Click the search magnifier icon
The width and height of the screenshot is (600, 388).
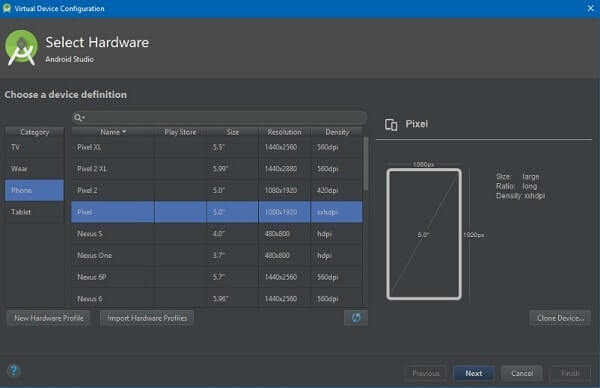79,117
